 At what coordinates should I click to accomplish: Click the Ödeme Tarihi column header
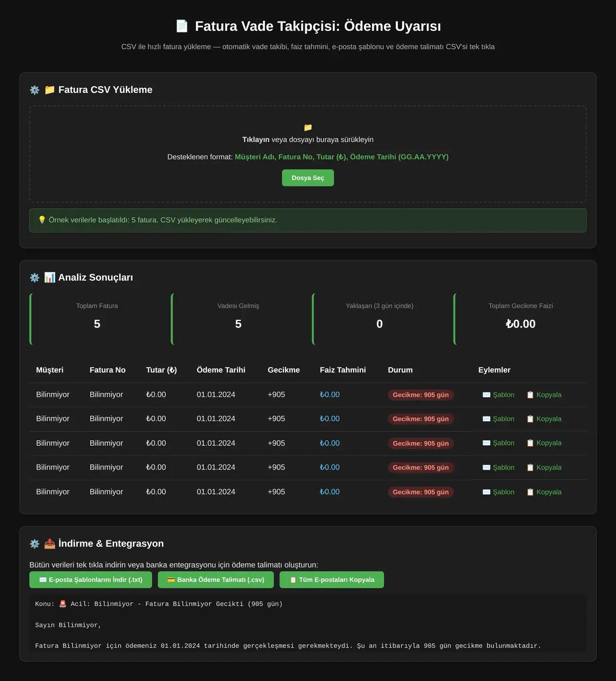click(221, 370)
